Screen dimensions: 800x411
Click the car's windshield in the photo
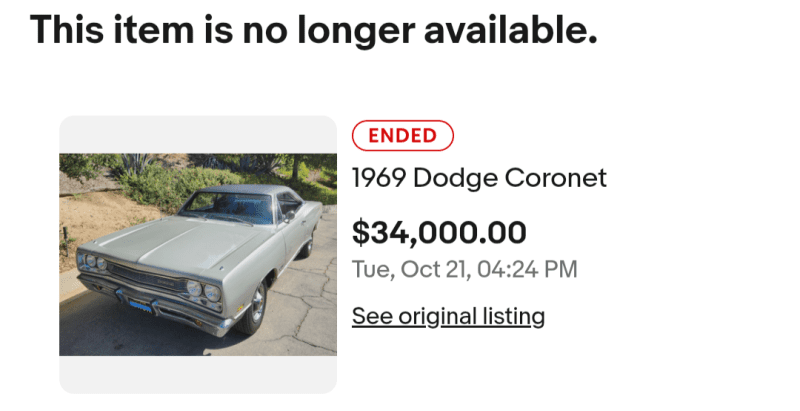click(x=226, y=208)
